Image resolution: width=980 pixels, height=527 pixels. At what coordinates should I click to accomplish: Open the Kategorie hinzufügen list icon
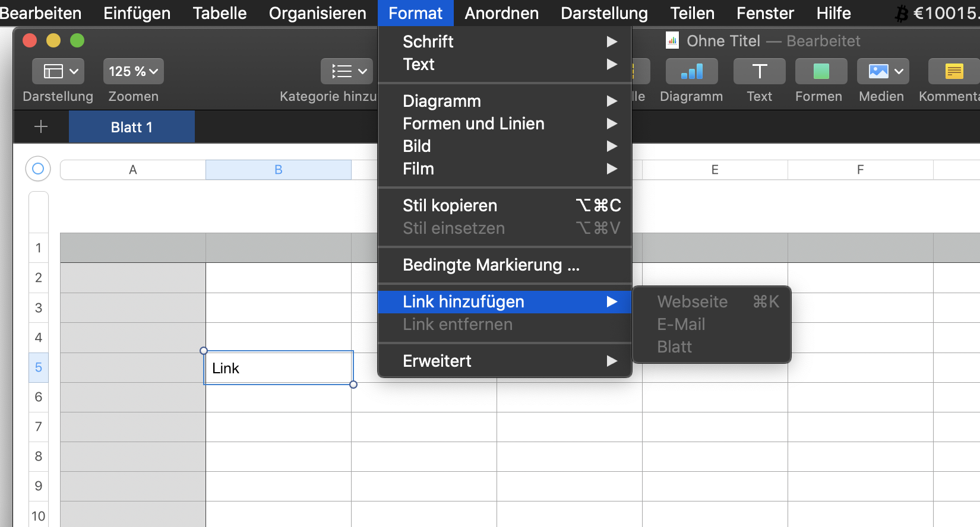click(x=347, y=72)
